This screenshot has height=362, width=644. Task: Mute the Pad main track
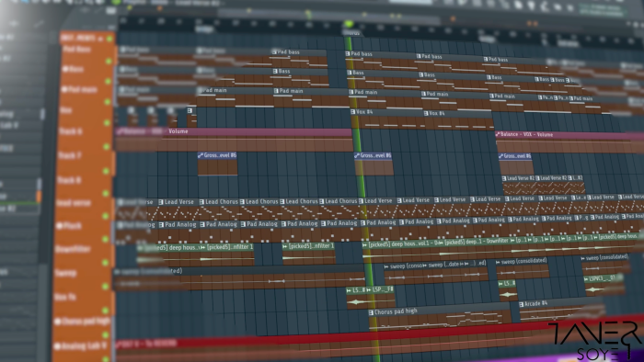pyautogui.click(x=108, y=101)
